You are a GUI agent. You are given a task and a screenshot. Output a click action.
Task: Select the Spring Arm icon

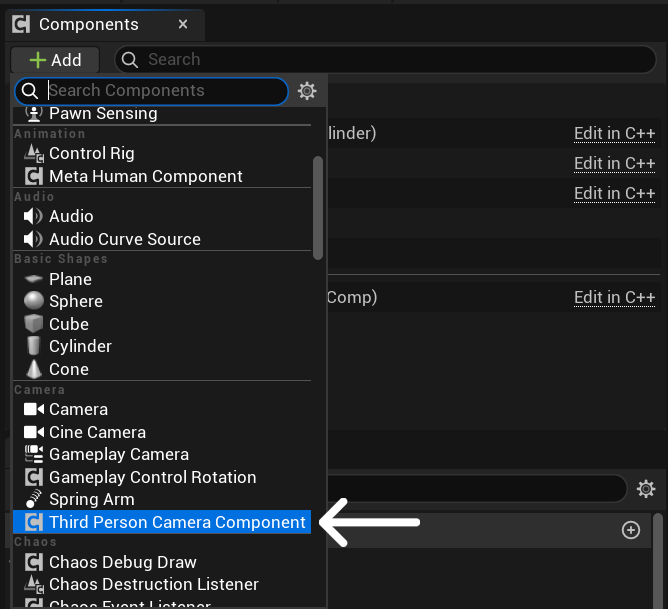coord(34,499)
